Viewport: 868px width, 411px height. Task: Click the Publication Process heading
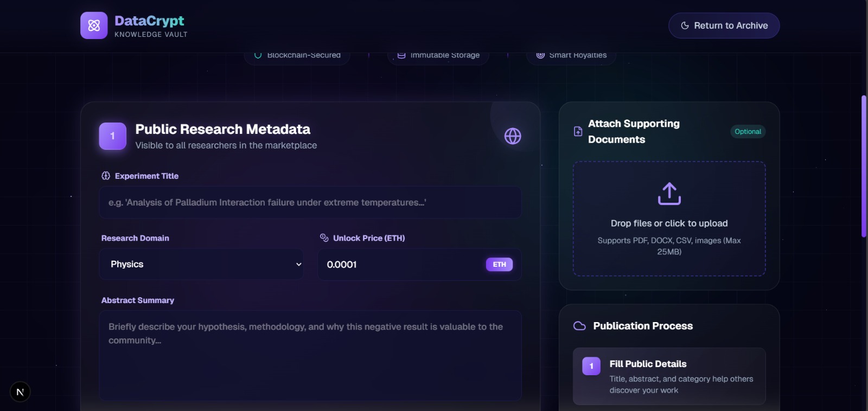click(643, 326)
